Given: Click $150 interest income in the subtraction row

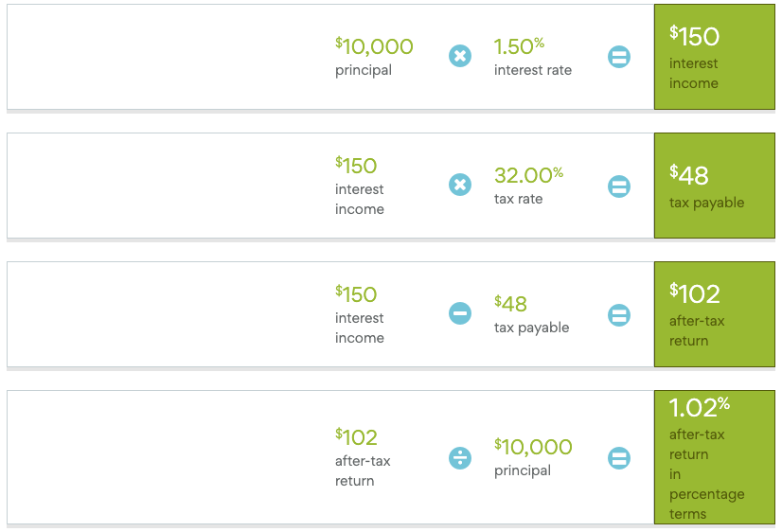Looking at the screenshot, I should [357, 294].
